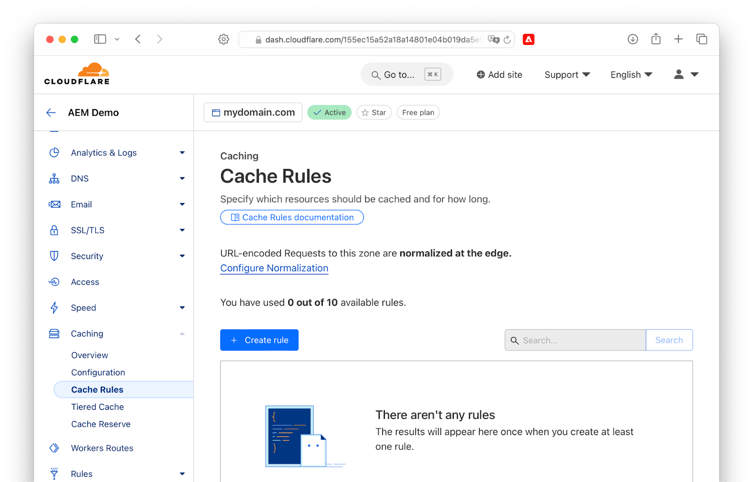The height and width of the screenshot is (482, 750).
Task: Click the back arrow beside AEM Demo
Action: tap(51, 112)
